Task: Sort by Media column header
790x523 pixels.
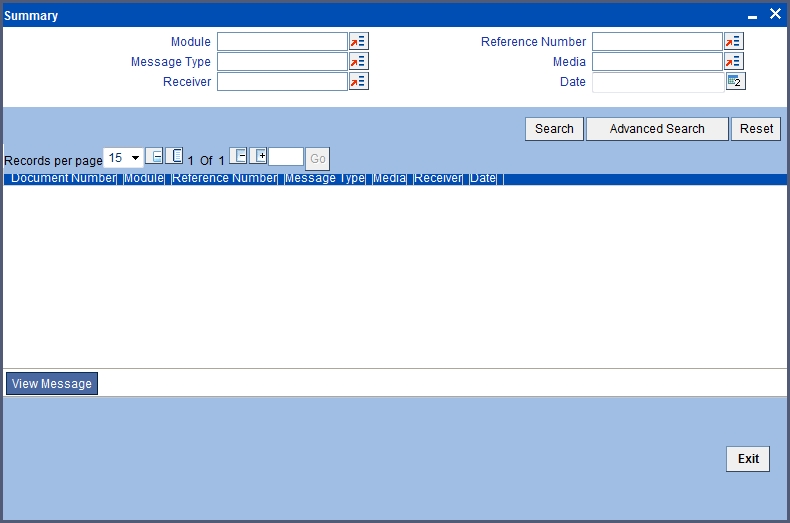Action: (389, 178)
